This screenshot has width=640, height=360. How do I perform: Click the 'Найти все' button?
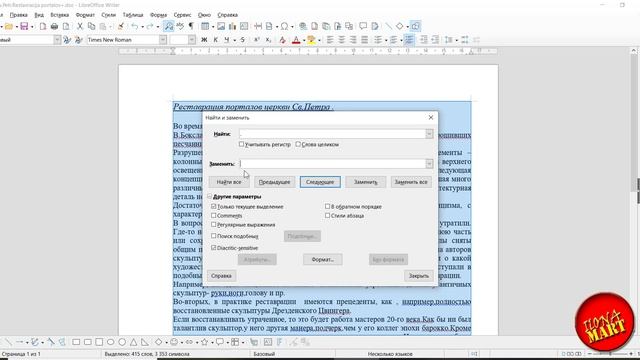[x=229, y=182]
